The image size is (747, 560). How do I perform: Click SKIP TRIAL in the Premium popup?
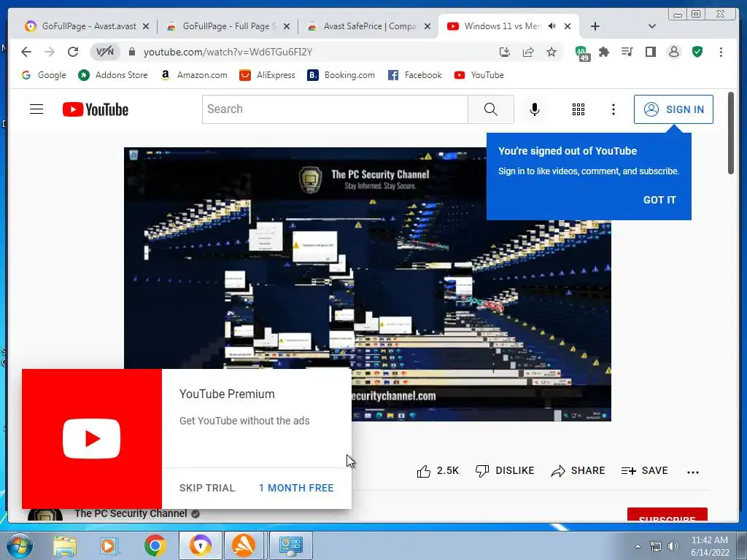[207, 488]
